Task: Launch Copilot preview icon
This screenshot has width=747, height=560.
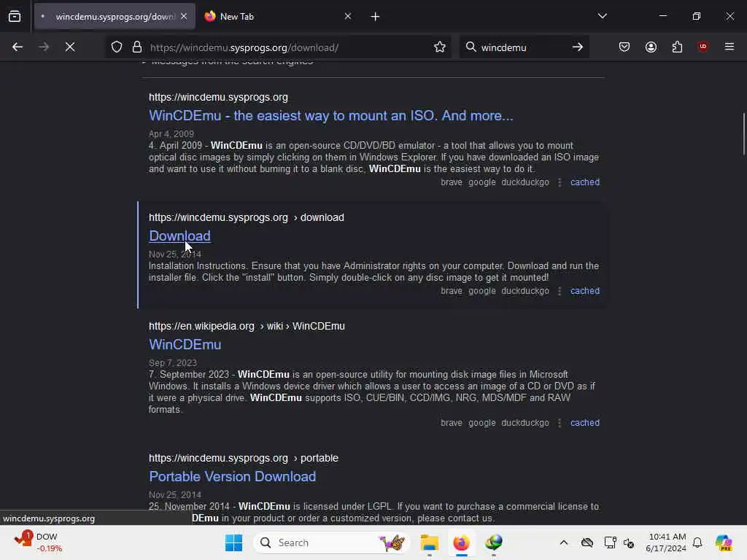Action: pos(724,542)
